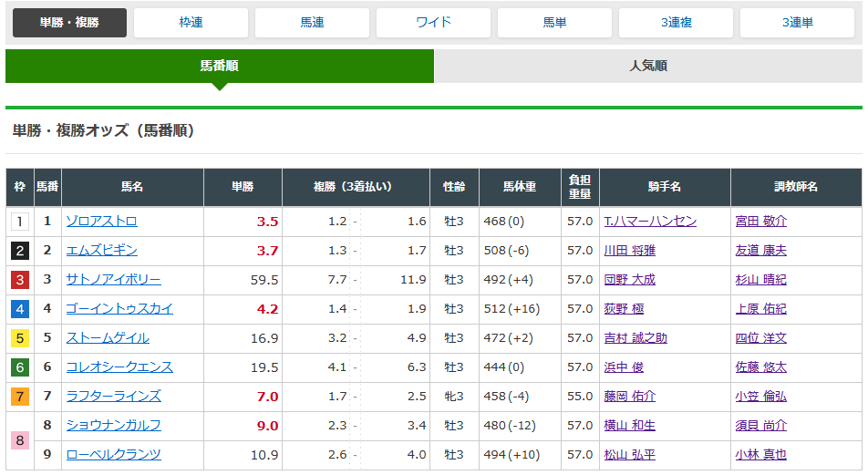Screen dimensions: 868x475
Task: Click the black frame 2 badge
Action: (20, 251)
